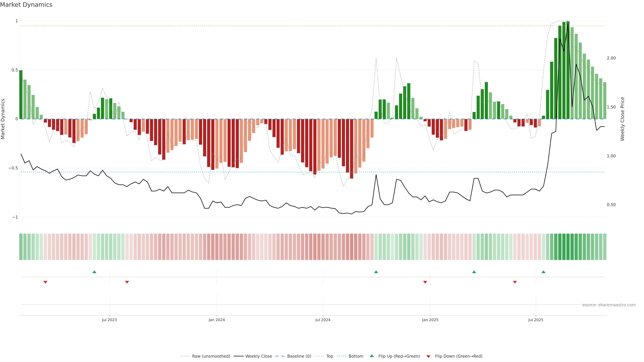Click the Flip Down (Green→Red) legend label
Image resolution: width=644 pixels, height=362 pixels.
coord(459,356)
